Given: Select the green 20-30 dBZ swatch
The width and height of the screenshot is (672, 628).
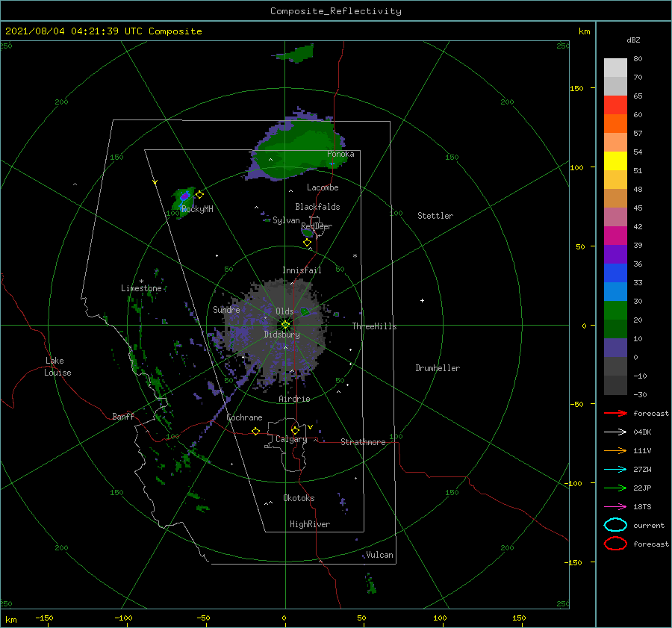Looking at the screenshot, I should 615,311.
